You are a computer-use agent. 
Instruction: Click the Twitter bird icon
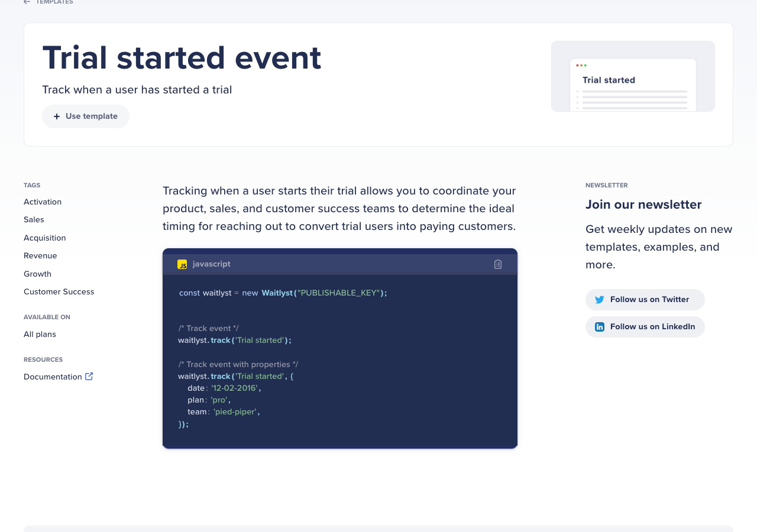[600, 300]
